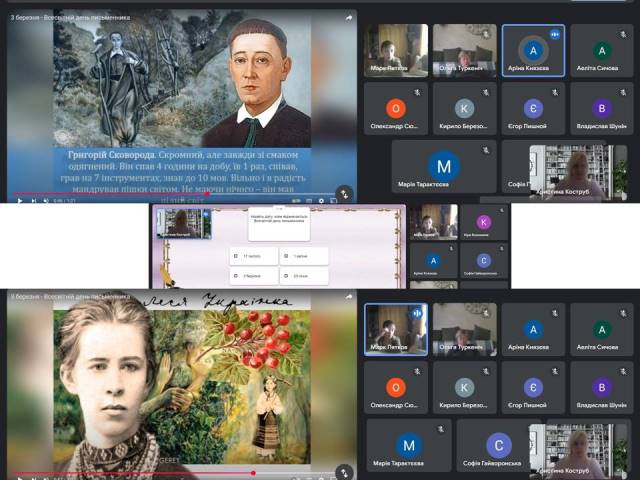Click muted mic icon on Аріна Князєва, bottom meeting

pos(555,313)
